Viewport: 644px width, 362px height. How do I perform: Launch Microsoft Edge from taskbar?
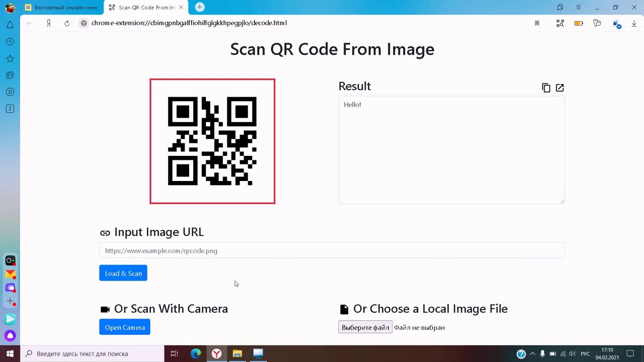coord(196,354)
